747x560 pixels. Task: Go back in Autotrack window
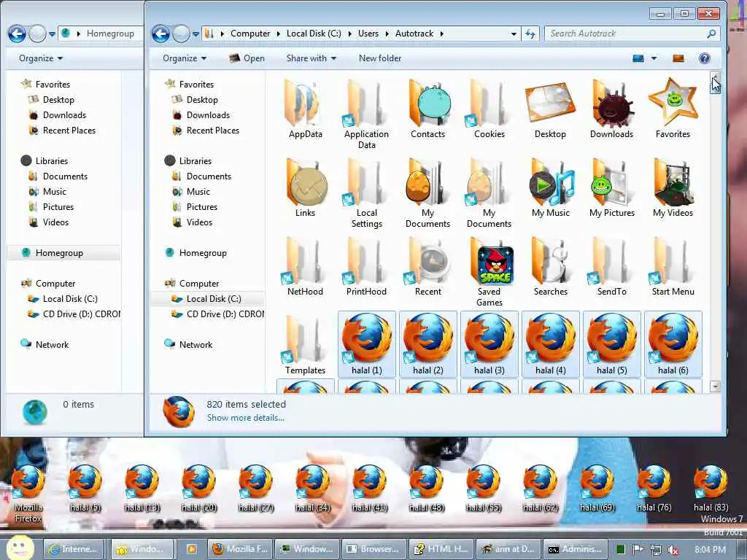160,34
